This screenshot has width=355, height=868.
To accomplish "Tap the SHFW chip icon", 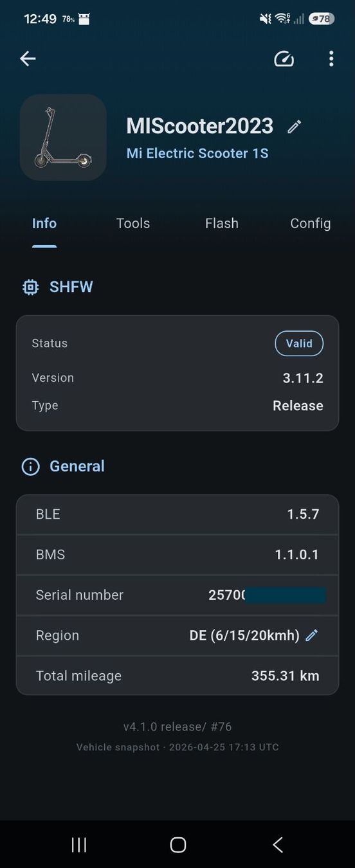I will click(x=30, y=287).
